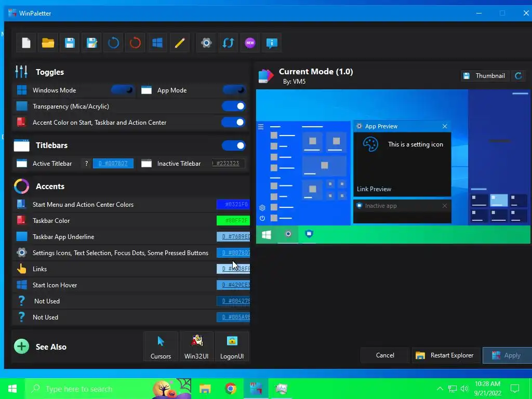The width and height of the screenshot is (532, 399).
Task: Click the preview Start button on green taskbar
Action: 267,234
